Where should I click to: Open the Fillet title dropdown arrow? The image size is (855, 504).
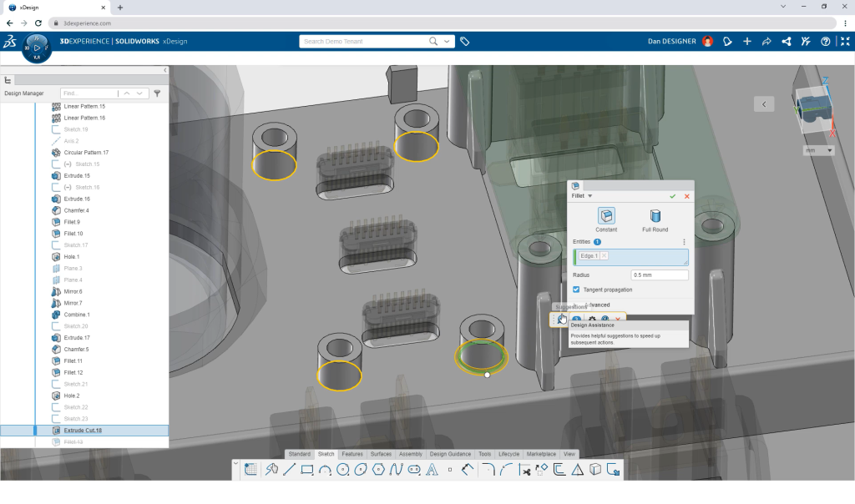(x=590, y=196)
